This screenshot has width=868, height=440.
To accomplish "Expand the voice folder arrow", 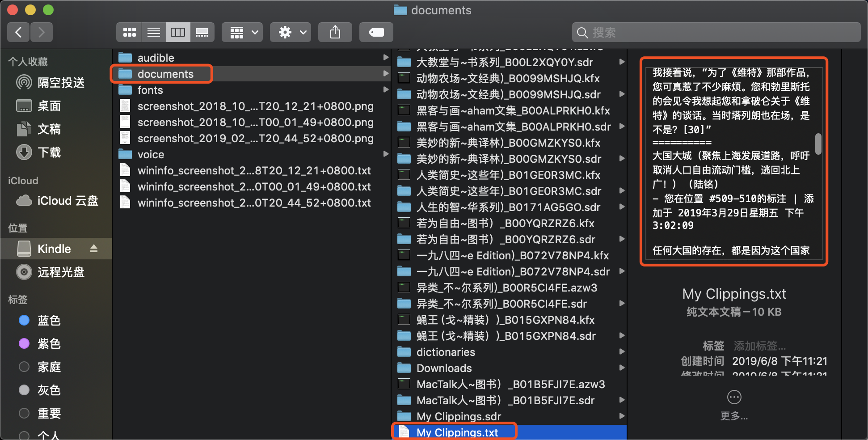I will (x=386, y=154).
